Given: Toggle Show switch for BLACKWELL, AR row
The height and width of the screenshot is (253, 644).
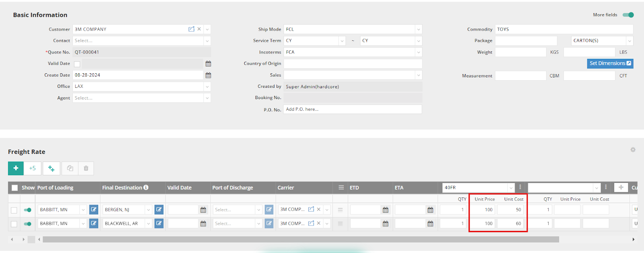Looking at the screenshot, I should click(27, 224).
